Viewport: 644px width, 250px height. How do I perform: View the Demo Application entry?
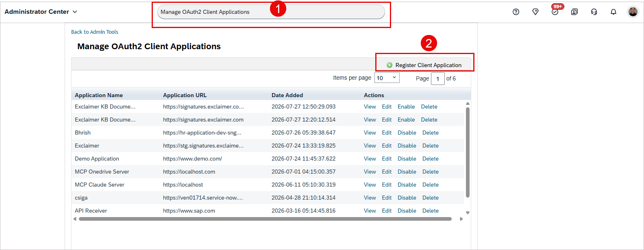[x=370, y=159]
